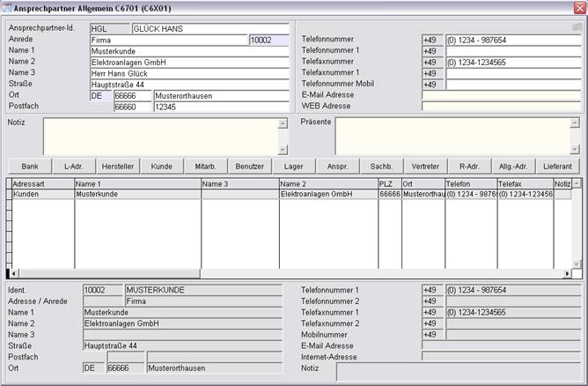Viewport: 588px width, 386px height.
Task: Click the Hersteller button
Action: click(117, 166)
